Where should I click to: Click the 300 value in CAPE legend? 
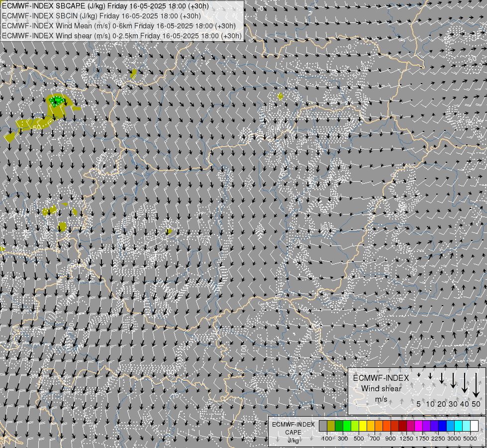coord(343,439)
